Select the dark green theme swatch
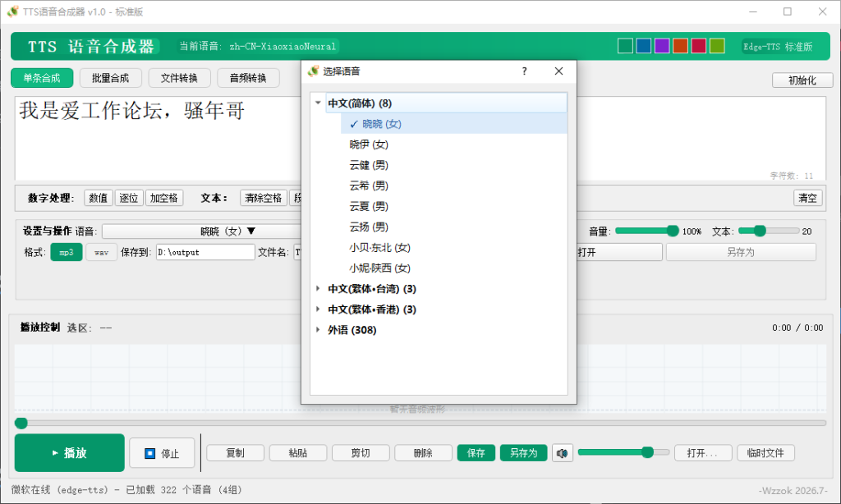 click(x=625, y=46)
